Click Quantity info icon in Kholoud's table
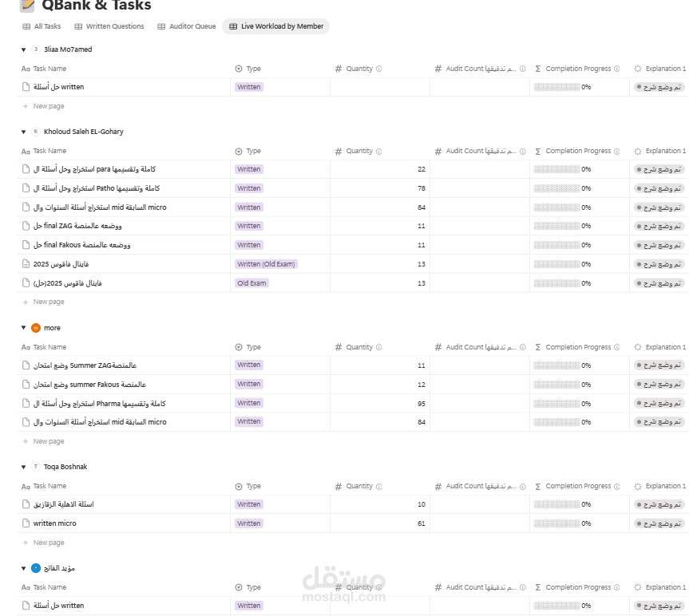689x616 pixels. 379,152
